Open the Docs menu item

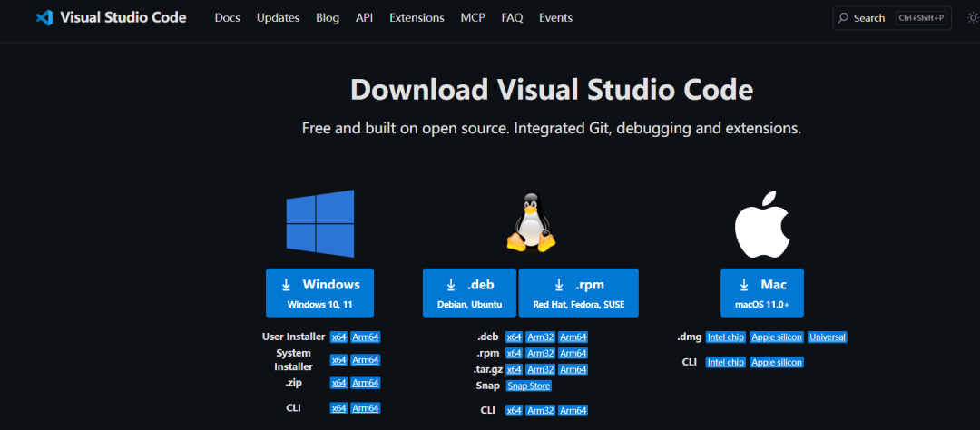tap(228, 17)
